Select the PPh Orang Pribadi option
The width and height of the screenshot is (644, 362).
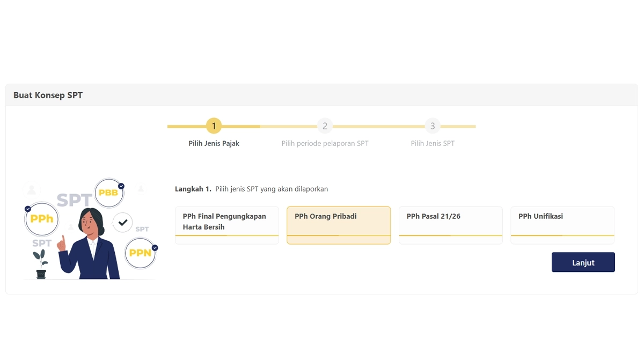pos(339,225)
